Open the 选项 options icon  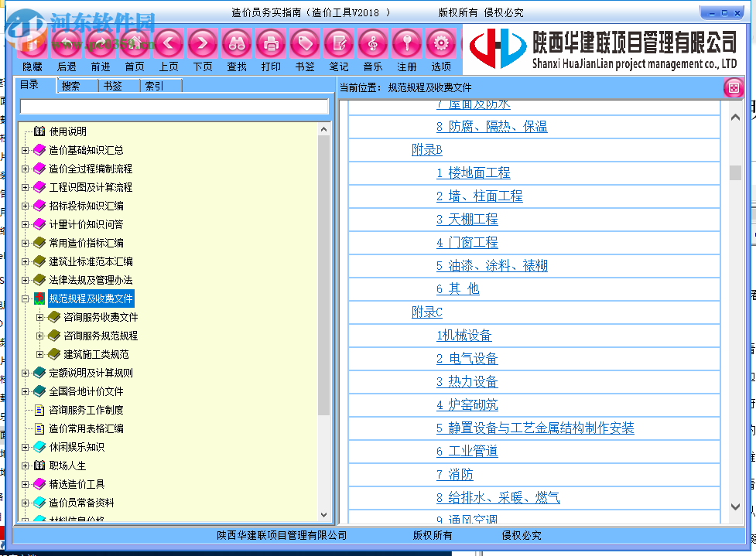coord(440,44)
